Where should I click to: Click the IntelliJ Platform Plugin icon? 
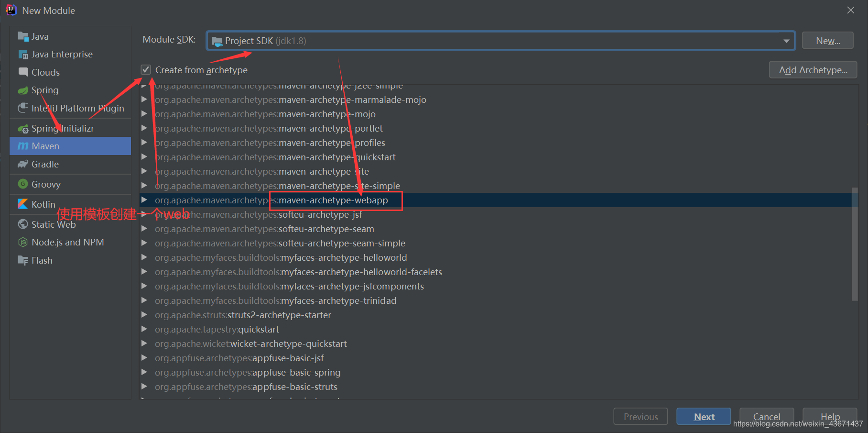point(23,108)
